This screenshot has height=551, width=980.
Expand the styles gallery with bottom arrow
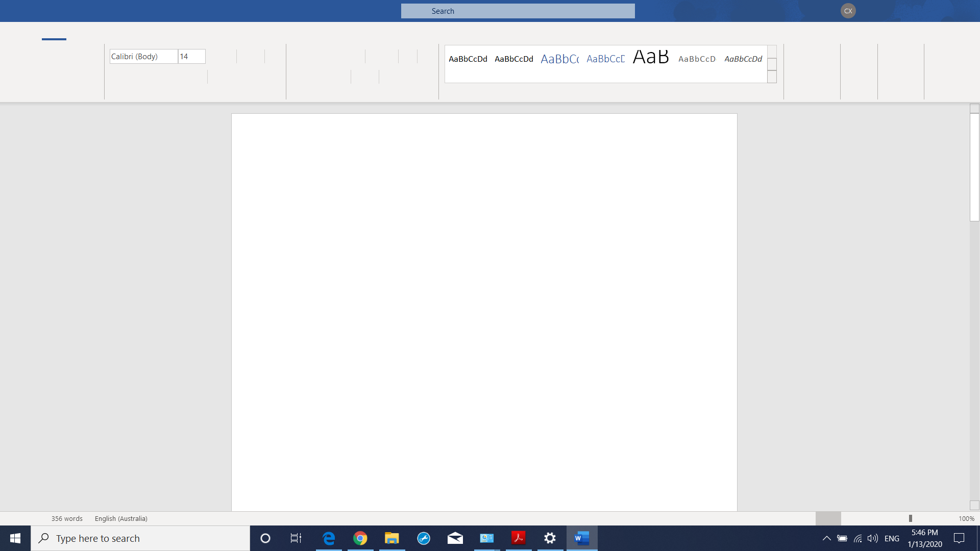(772, 77)
